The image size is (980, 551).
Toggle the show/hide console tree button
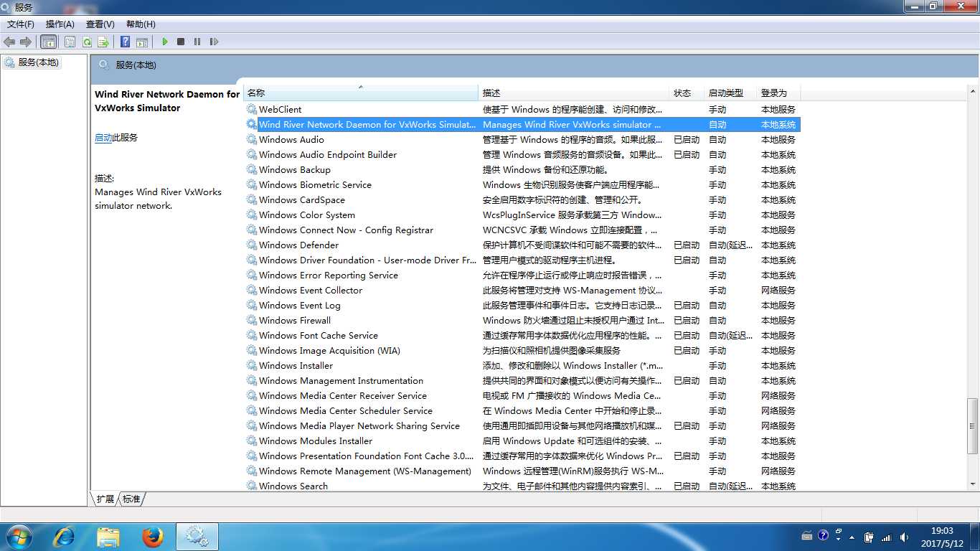[49, 42]
